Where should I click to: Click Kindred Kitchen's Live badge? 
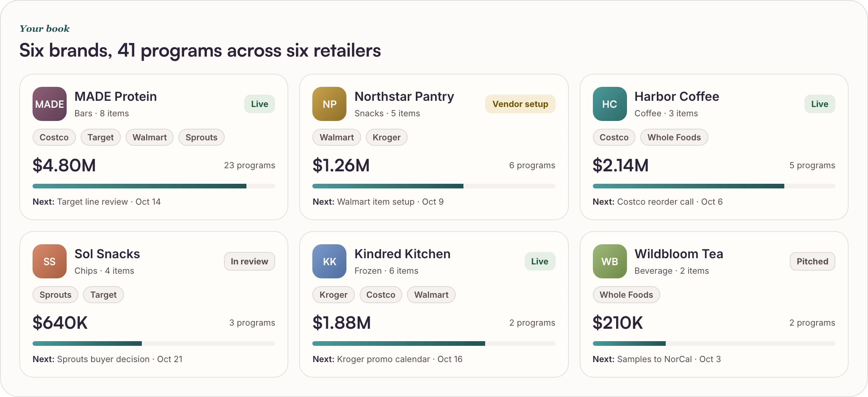click(x=540, y=261)
